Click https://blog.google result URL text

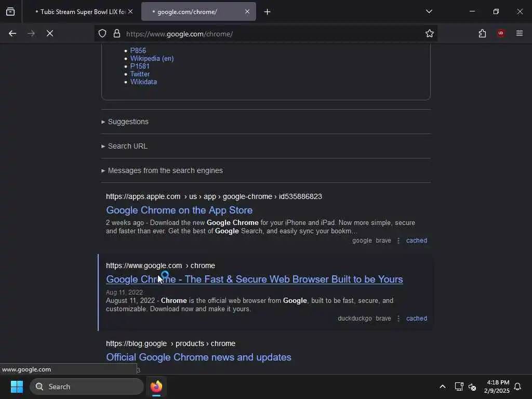click(170, 344)
